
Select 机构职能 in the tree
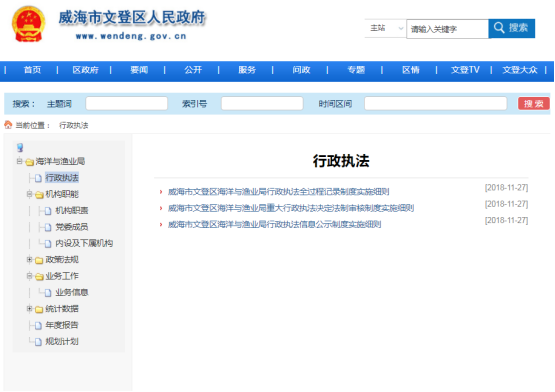(x=62, y=194)
